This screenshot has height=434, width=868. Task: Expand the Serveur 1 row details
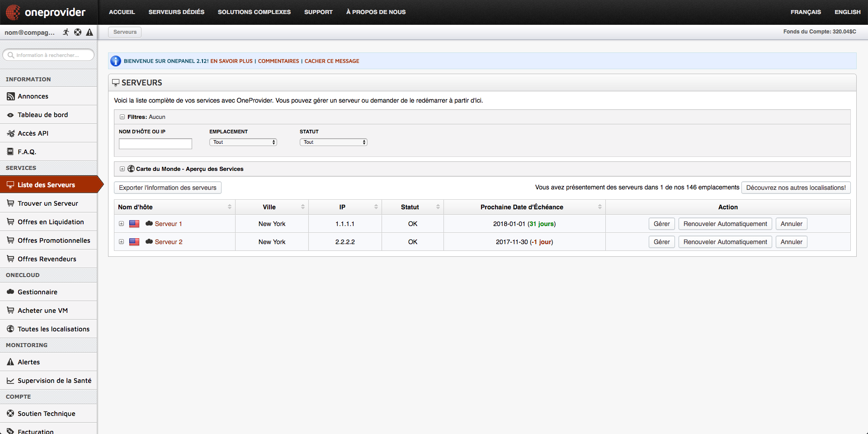[x=121, y=224]
